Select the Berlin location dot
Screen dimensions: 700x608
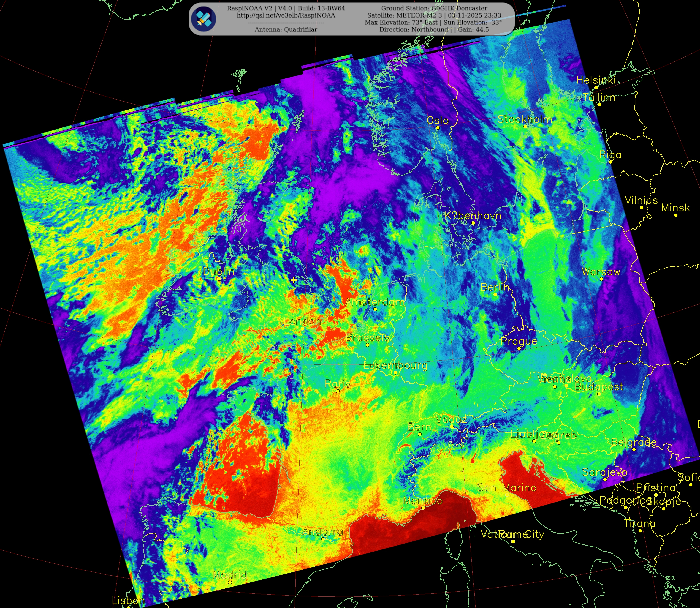pos(495,295)
